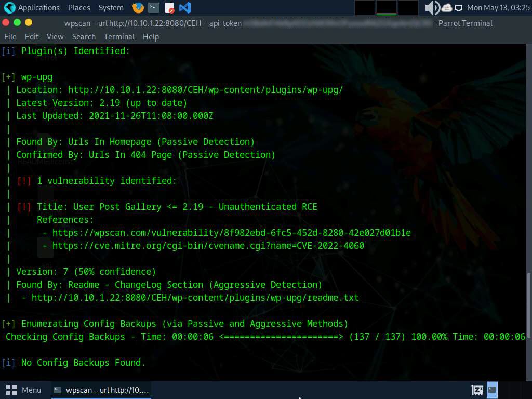Screen dimensions: 532x399
Task: Open the terminal's File menu
Action: [x=10, y=37]
